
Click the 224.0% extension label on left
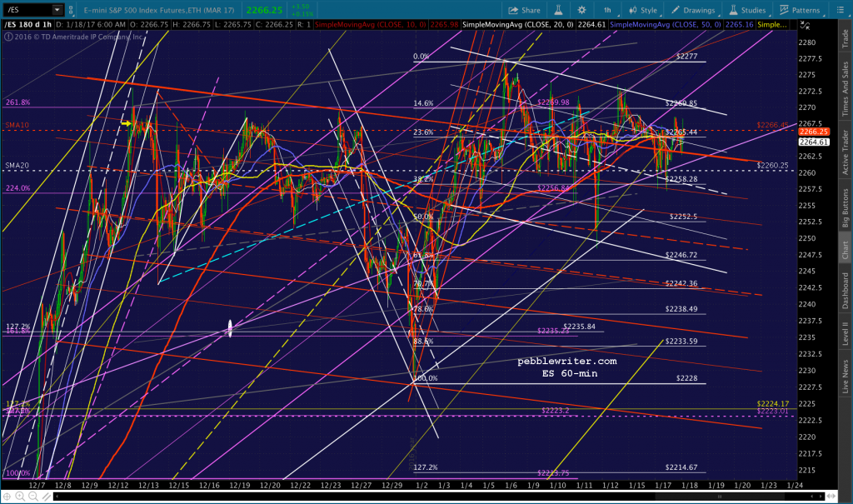[x=18, y=187]
